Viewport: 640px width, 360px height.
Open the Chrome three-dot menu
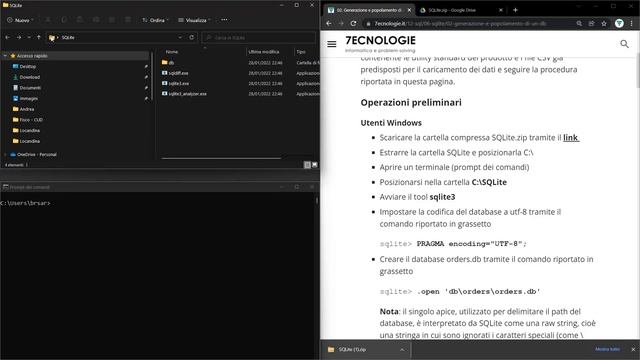point(632,24)
